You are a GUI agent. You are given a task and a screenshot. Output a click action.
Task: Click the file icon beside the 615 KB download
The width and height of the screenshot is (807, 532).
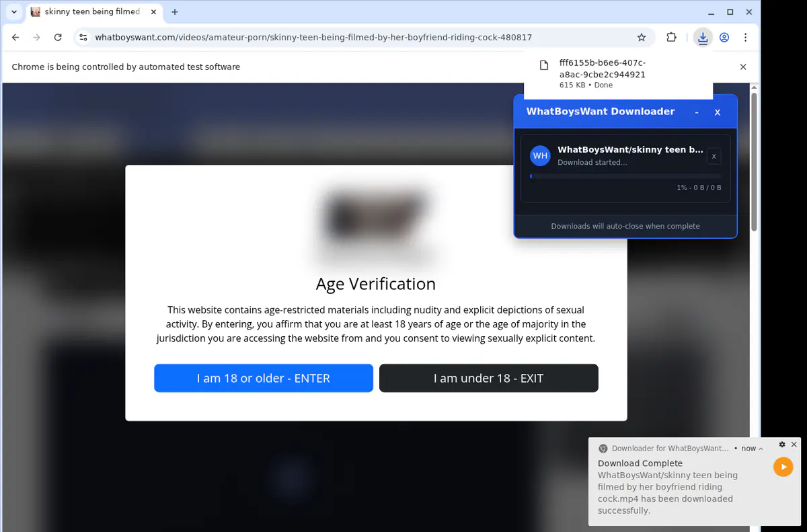tap(544, 65)
